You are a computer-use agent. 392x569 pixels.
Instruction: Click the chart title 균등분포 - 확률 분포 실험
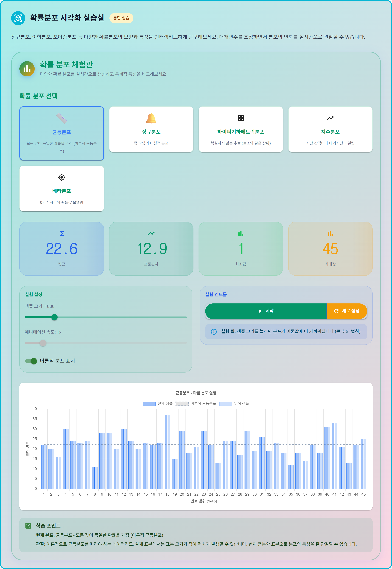(196, 393)
